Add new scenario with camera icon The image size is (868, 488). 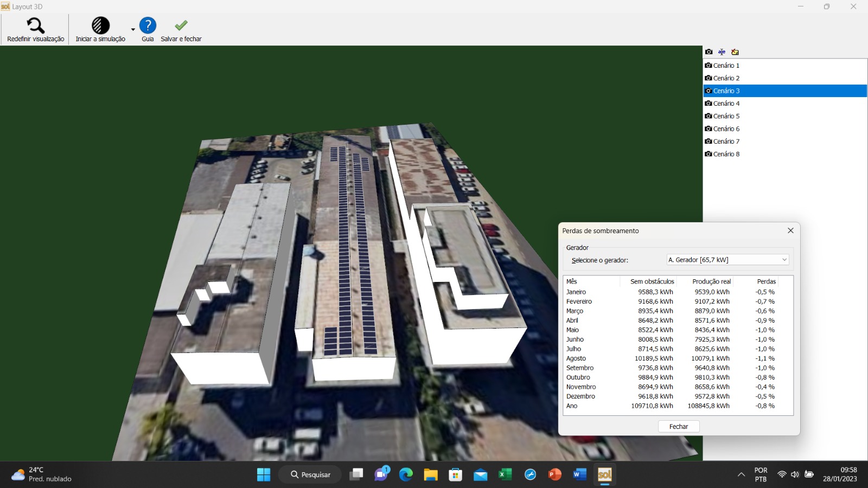(x=709, y=52)
